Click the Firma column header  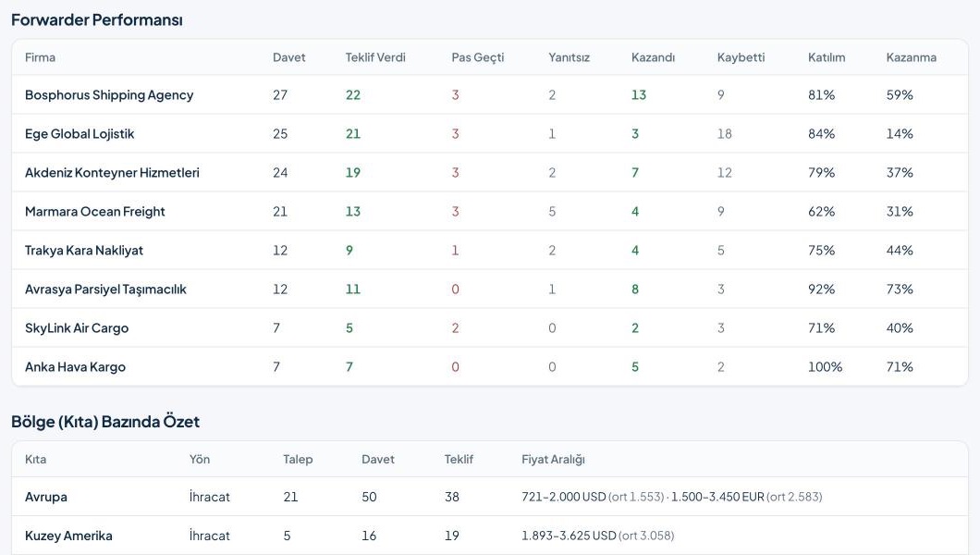[40, 57]
